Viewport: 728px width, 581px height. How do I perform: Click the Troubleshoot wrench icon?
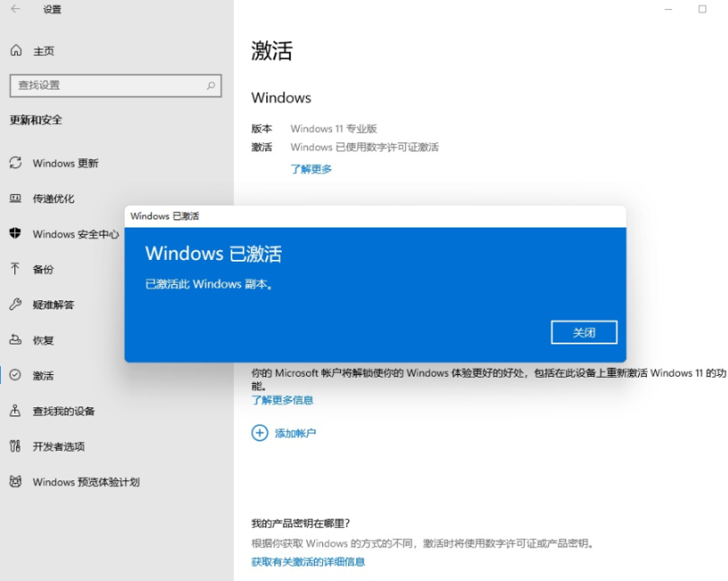pos(15,304)
